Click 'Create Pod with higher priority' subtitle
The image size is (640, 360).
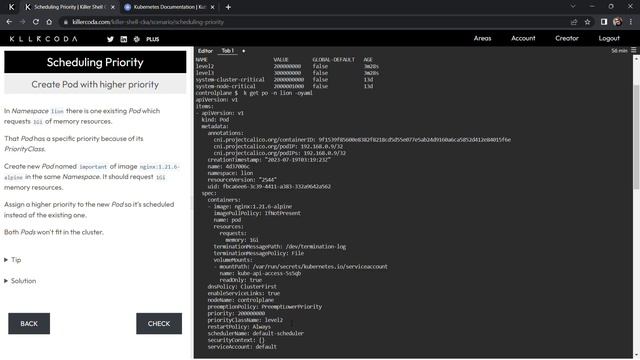pos(95,84)
